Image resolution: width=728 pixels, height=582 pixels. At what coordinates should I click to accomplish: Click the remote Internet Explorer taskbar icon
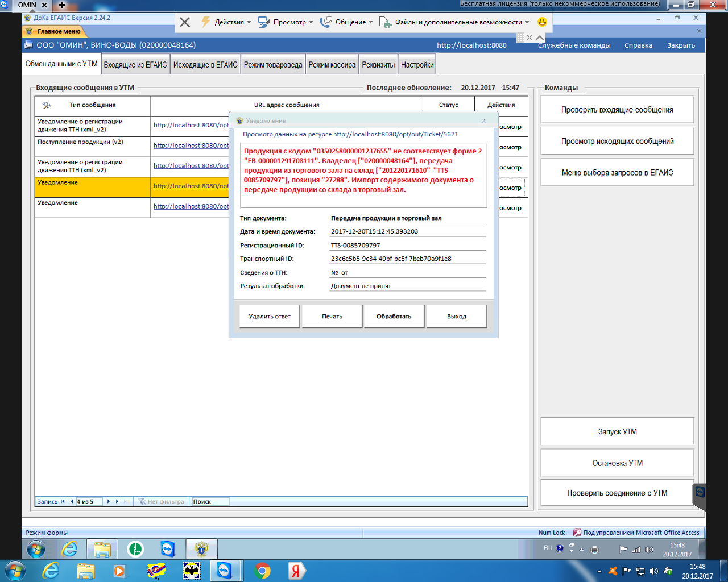point(69,549)
